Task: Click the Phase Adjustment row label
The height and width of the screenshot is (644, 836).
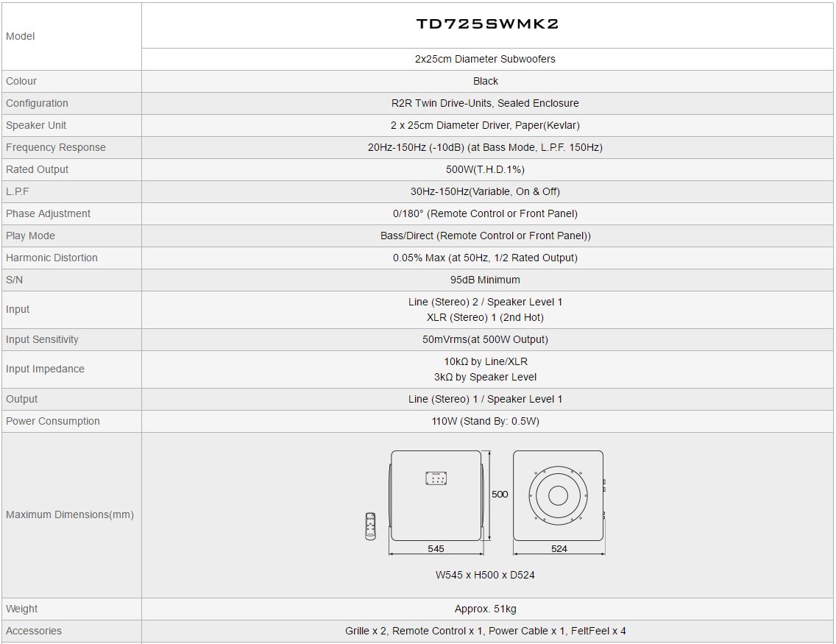Action: [x=48, y=213]
